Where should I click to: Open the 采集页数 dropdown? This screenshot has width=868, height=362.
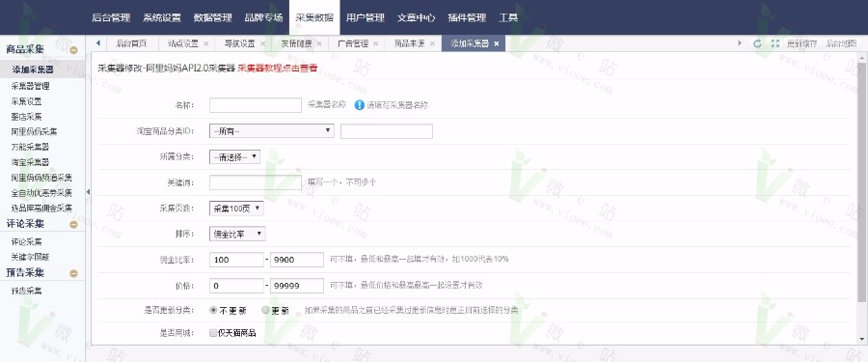tap(236, 209)
